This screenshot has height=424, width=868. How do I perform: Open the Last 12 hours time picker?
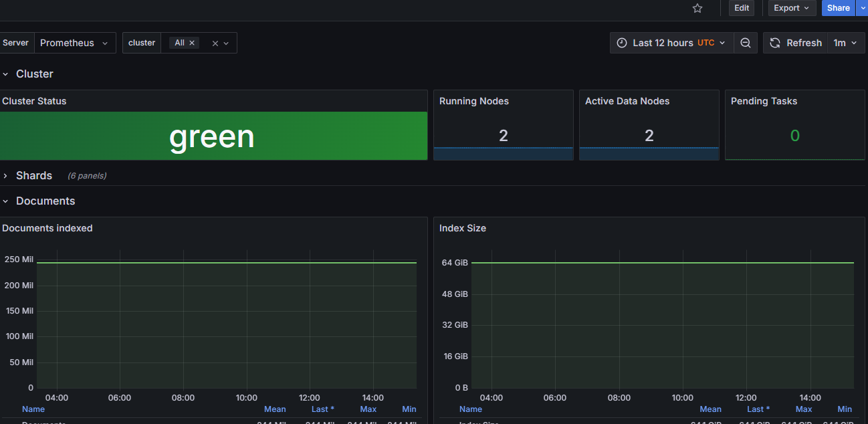point(671,43)
